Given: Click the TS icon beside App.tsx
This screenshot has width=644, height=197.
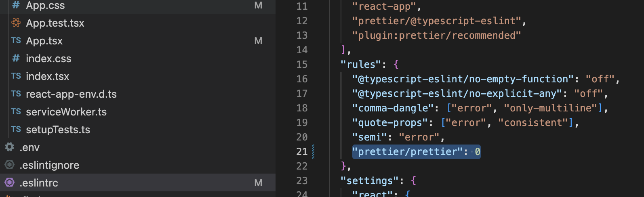Looking at the screenshot, I should (x=16, y=41).
